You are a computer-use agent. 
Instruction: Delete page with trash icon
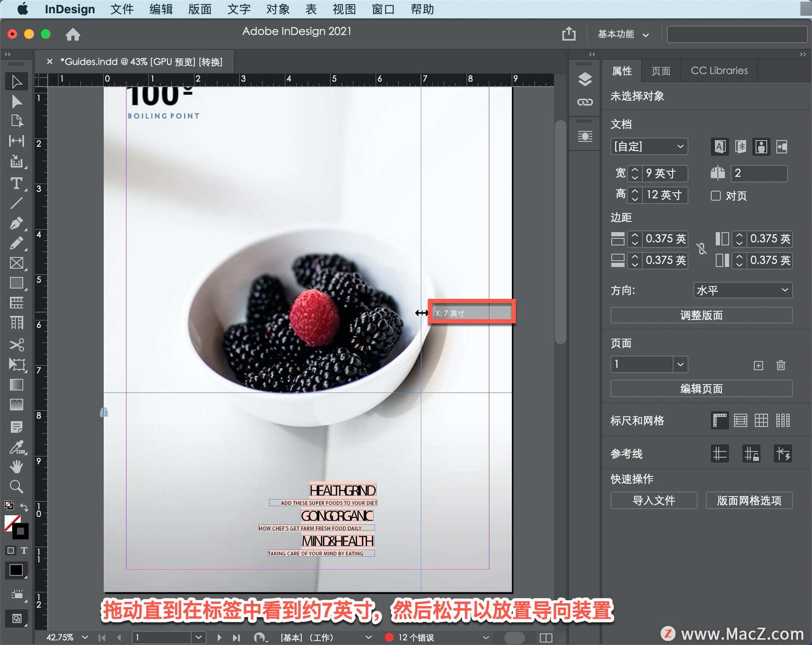pyautogui.click(x=781, y=365)
